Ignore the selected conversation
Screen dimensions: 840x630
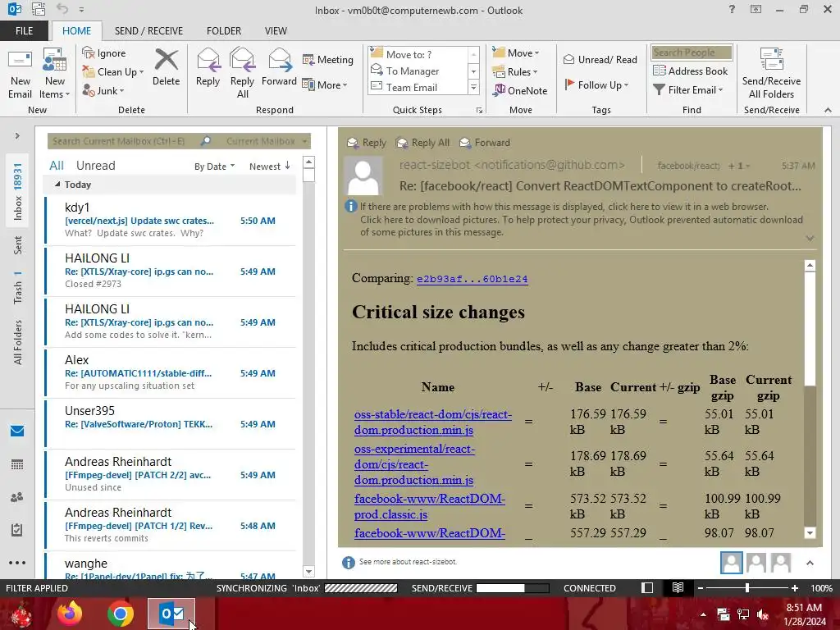[104, 53]
